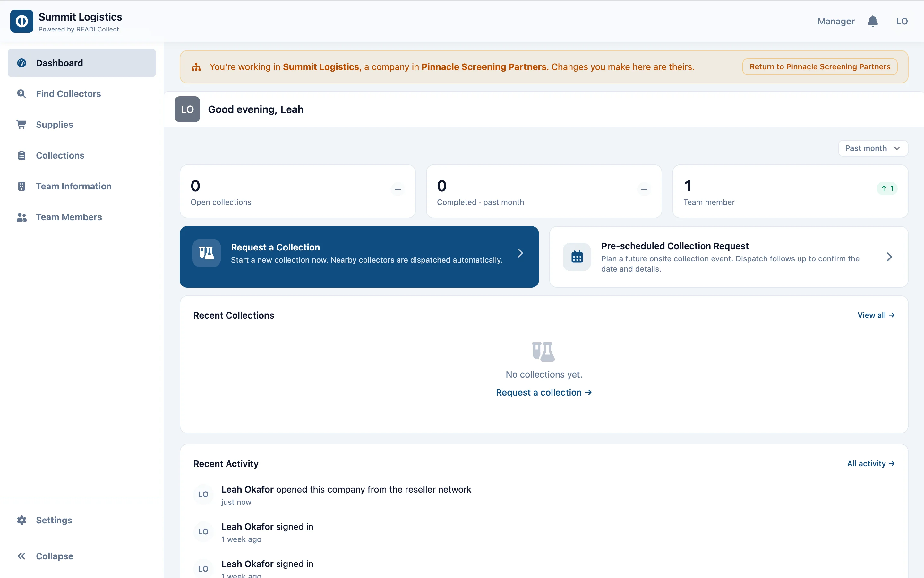Click the Collapse double-chevron icon
The image size is (924, 578).
tap(21, 556)
